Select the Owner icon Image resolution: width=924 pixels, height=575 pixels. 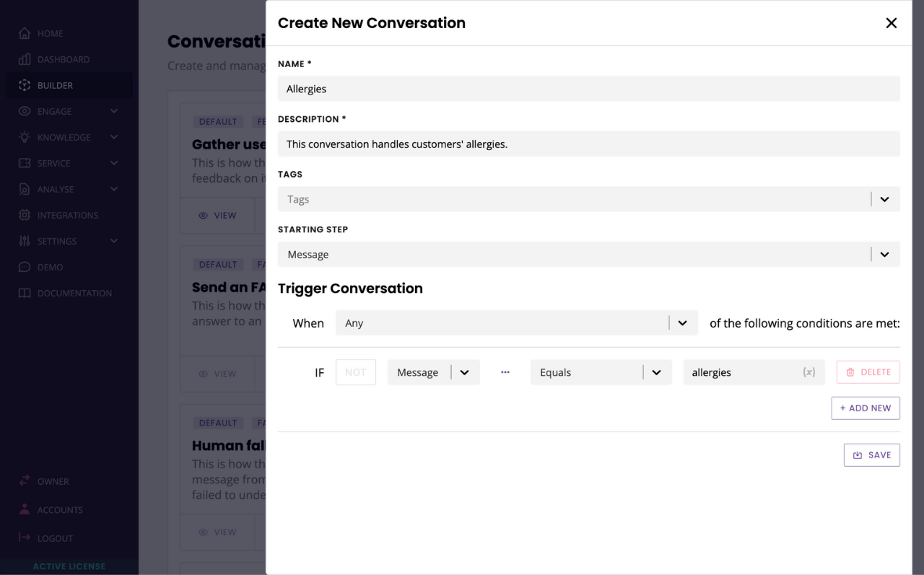pyautogui.click(x=24, y=480)
